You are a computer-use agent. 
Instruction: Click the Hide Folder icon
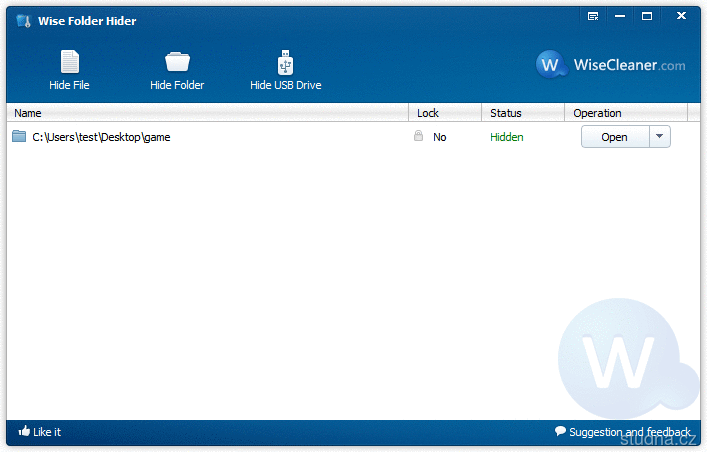click(x=177, y=62)
